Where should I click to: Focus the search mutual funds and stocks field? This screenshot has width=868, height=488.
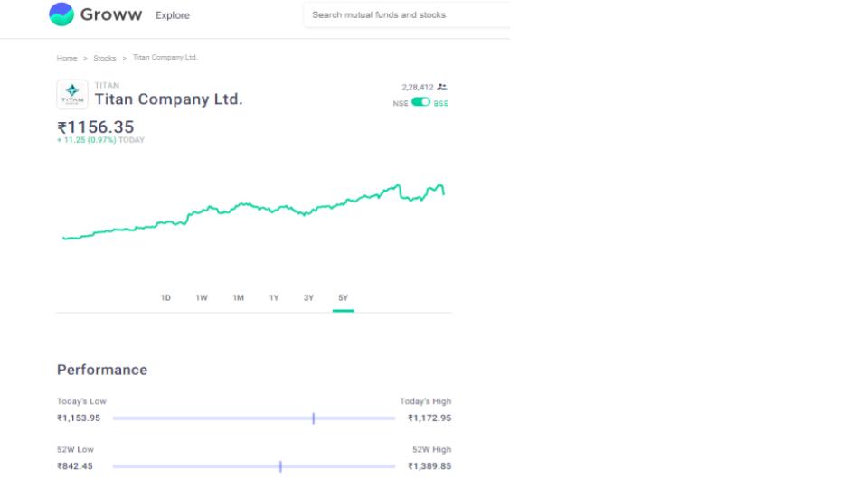pos(407,15)
